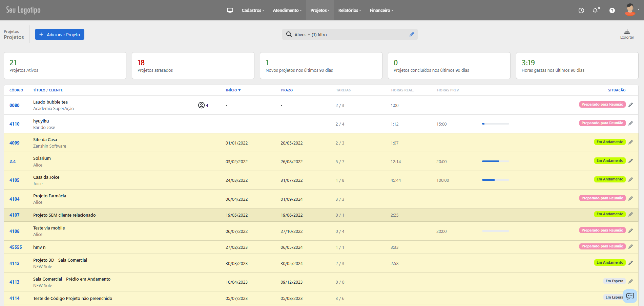Click the Adicionar Projeto button
644x306 pixels.
60,35
